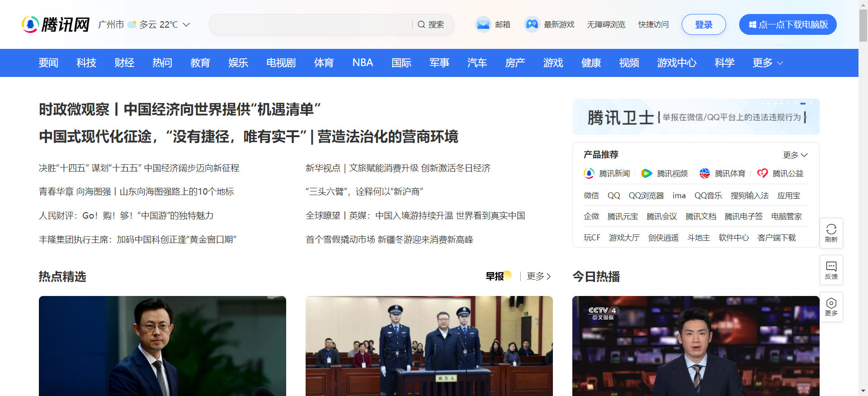Click the 电脑管家 product link

787,216
